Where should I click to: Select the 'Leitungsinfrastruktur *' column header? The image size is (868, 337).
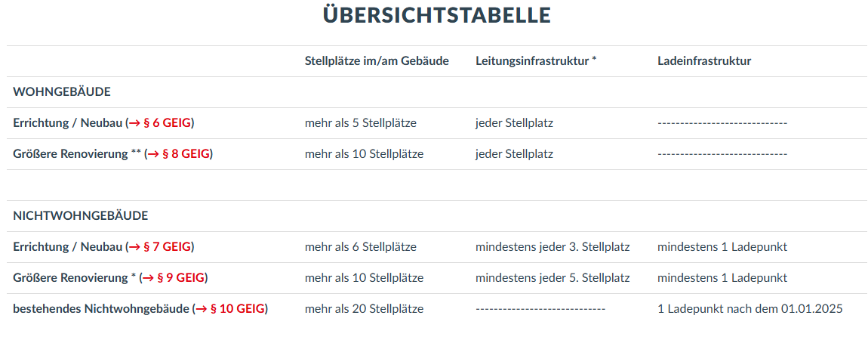pyautogui.click(x=536, y=61)
